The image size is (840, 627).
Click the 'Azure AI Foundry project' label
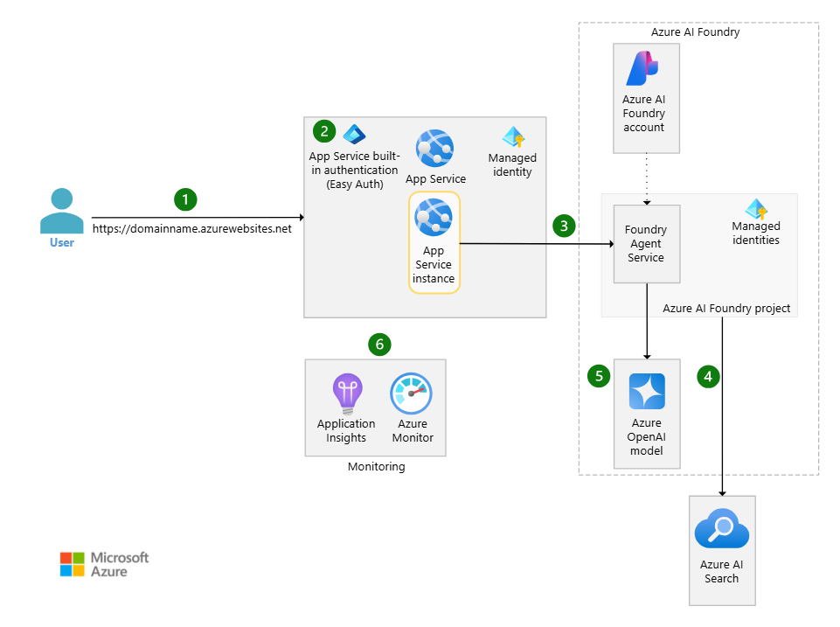pyautogui.click(x=726, y=308)
